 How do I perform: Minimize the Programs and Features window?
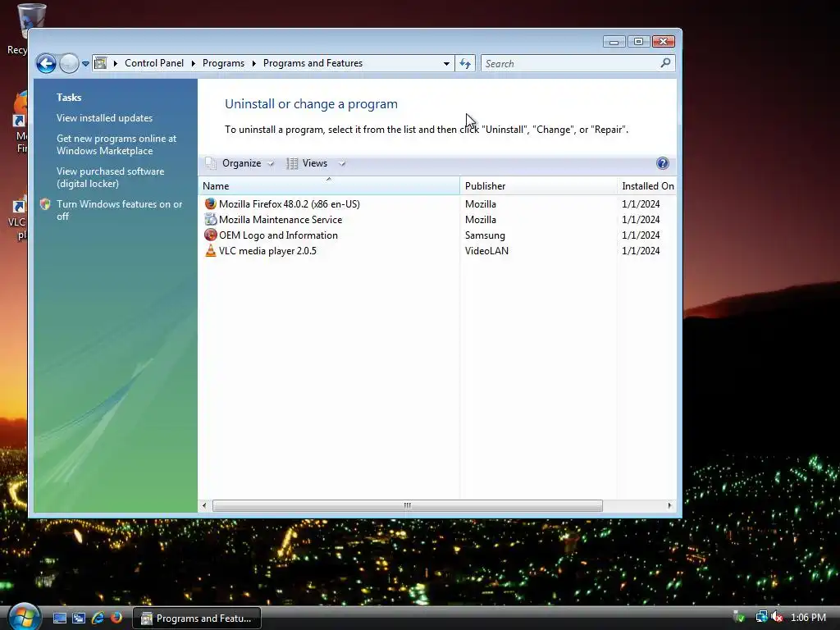click(x=614, y=42)
